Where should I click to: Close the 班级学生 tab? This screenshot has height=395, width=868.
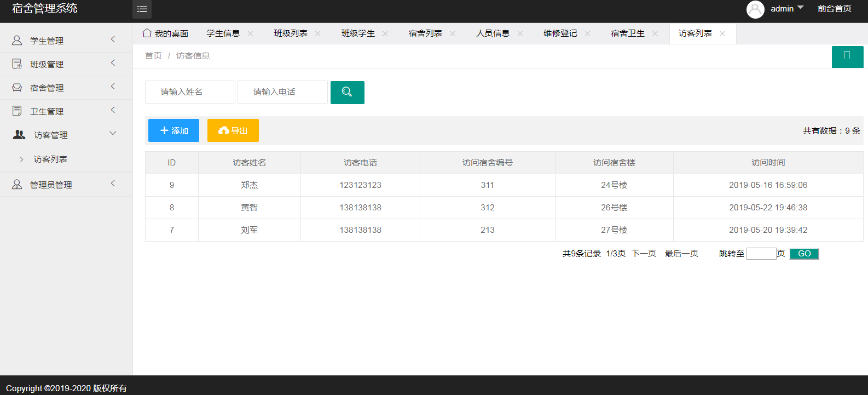click(385, 33)
